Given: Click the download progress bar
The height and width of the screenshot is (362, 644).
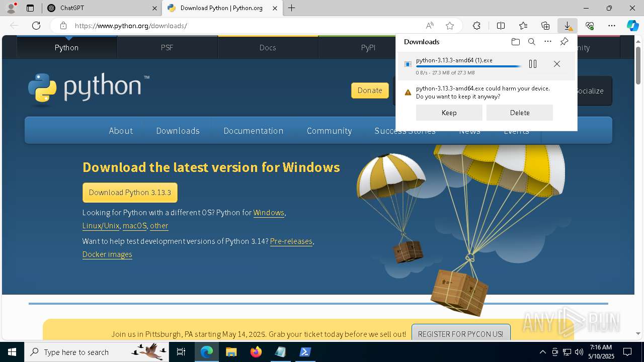Looking at the screenshot, I should (468, 66).
